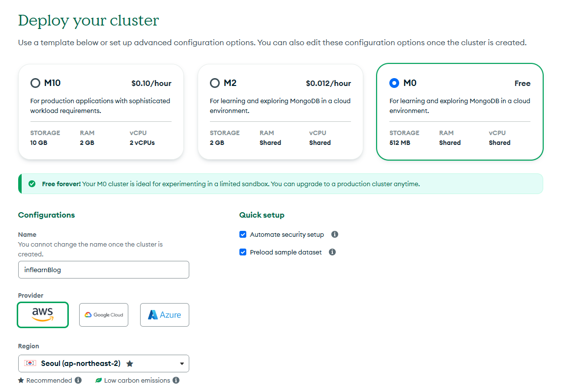The width and height of the screenshot is (585, 392).
Task: Click the 512 MB storage value
Action: pyautogui.click(x=400, y=142)
